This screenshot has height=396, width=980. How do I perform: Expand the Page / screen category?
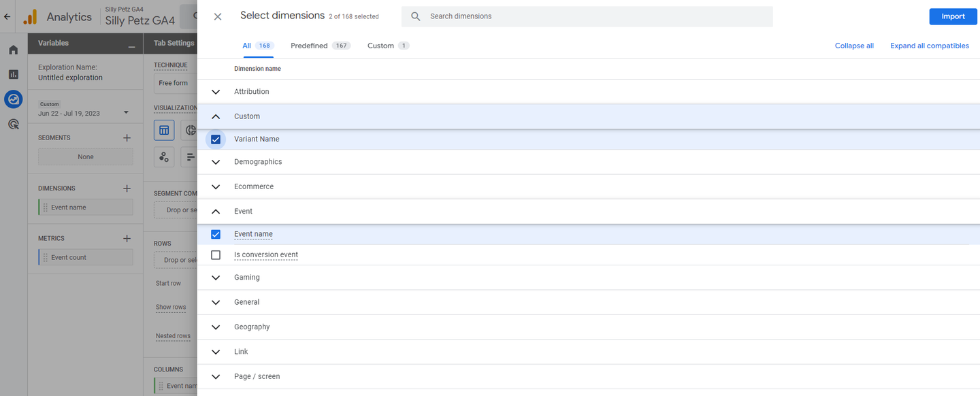point(216,376)
